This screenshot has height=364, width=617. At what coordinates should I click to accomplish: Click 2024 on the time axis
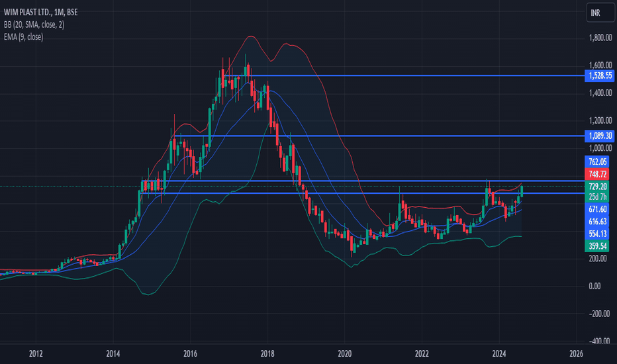(x=499, y=353)
